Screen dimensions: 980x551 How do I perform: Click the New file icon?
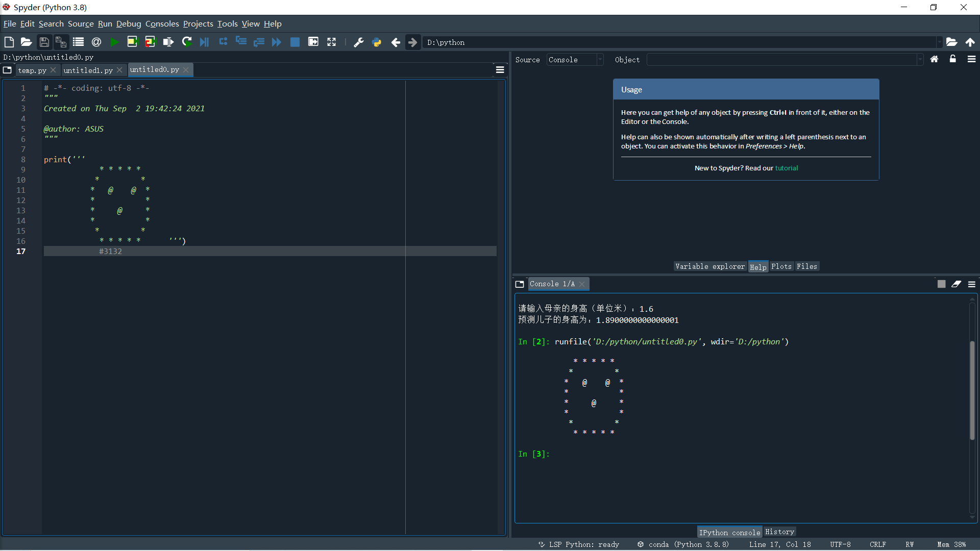[9, 42]
